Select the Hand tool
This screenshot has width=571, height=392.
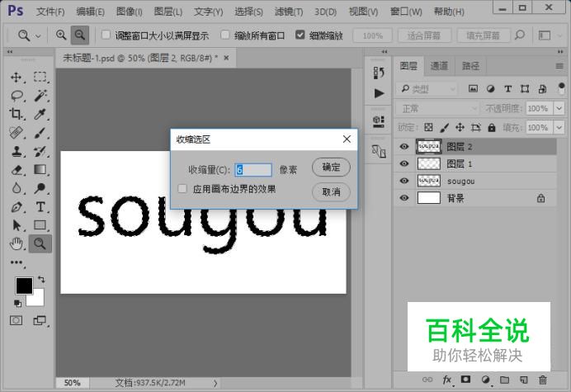pos(16,243)
